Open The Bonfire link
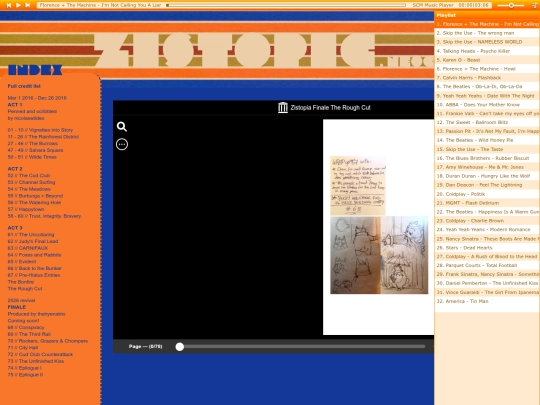This screenshot has width=540, height=405. click(21, 282)
